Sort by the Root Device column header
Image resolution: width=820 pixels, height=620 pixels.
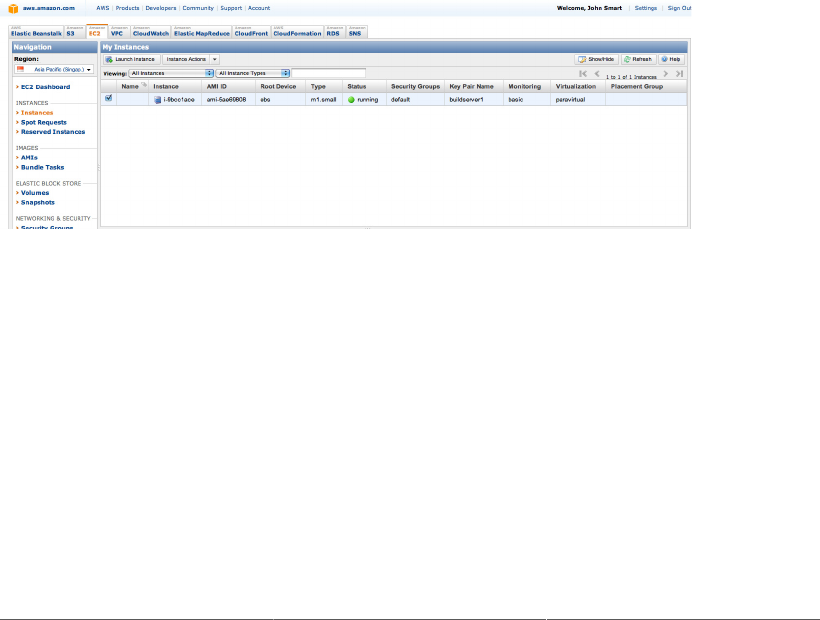coord(278,87)
